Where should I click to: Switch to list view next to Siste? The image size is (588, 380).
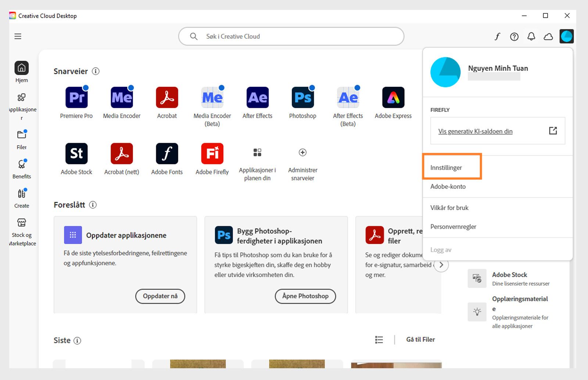tap(379, 340)
